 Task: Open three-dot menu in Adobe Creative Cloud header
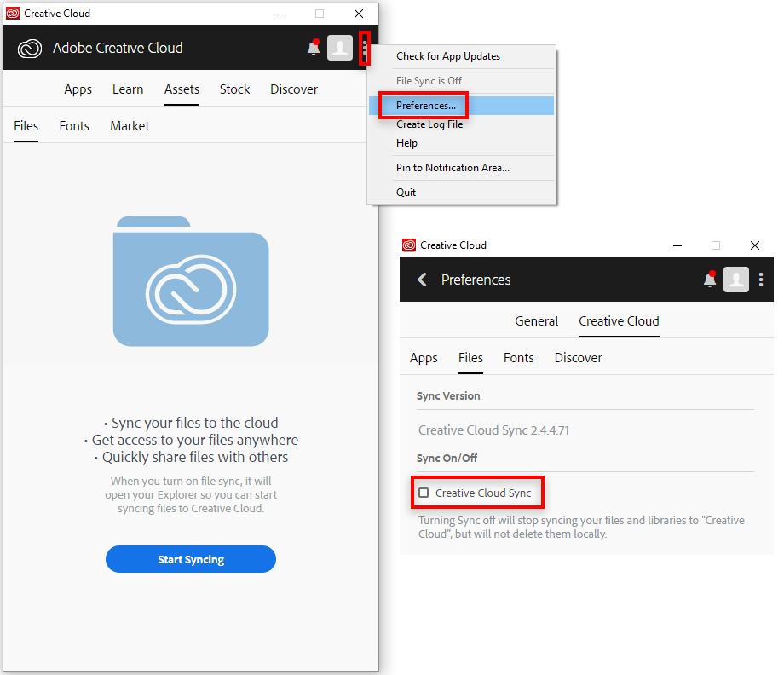click(x=365, y=48)
